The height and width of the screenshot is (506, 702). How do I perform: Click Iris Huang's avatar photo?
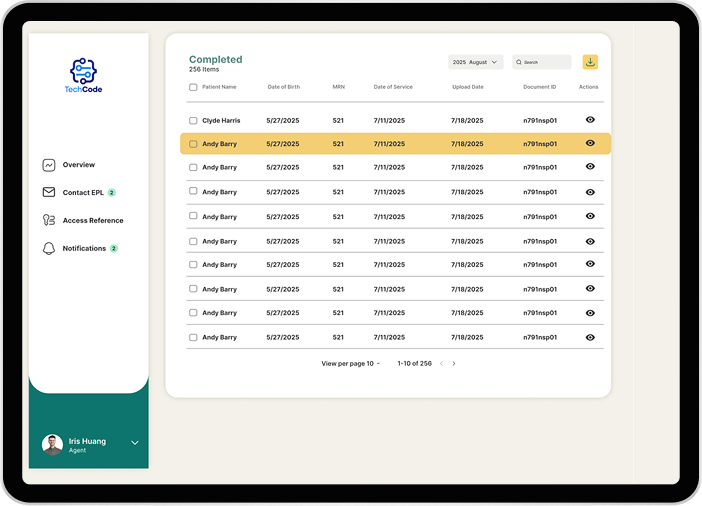(x=52, y=445)
